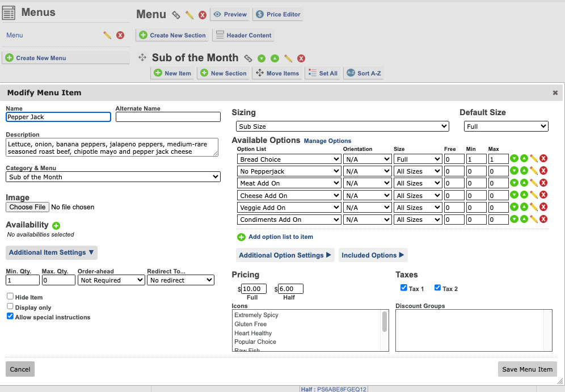Image resolution: width=565 pixels, height=392 pixels.
Task: Edit Sub of the Month section
Action: coord(288,58)
